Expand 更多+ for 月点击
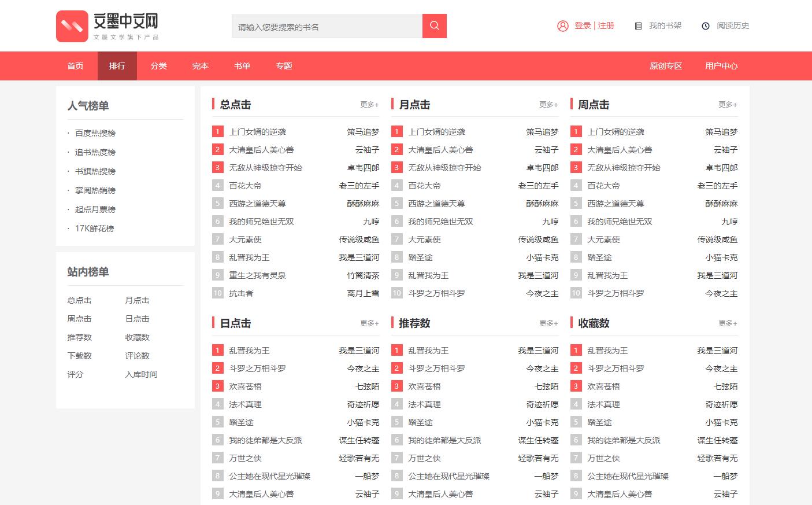The image size is (812, 505). tap(549, 105)
